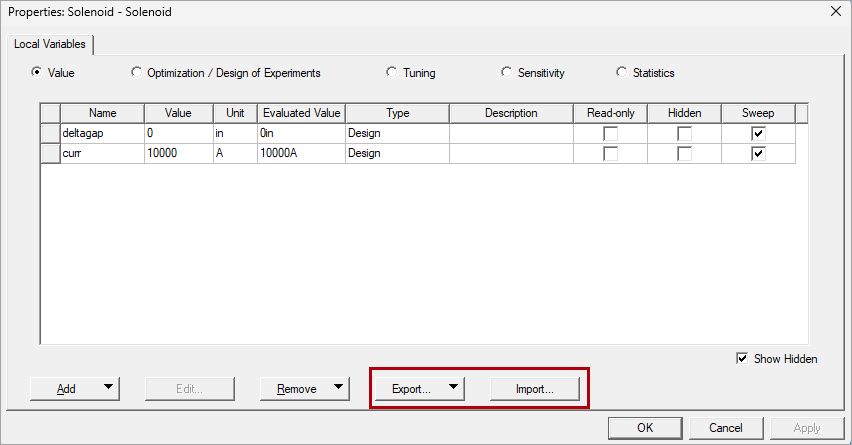Click the Import... button
This screenshot has height=445, width=852.
[535, 389]
